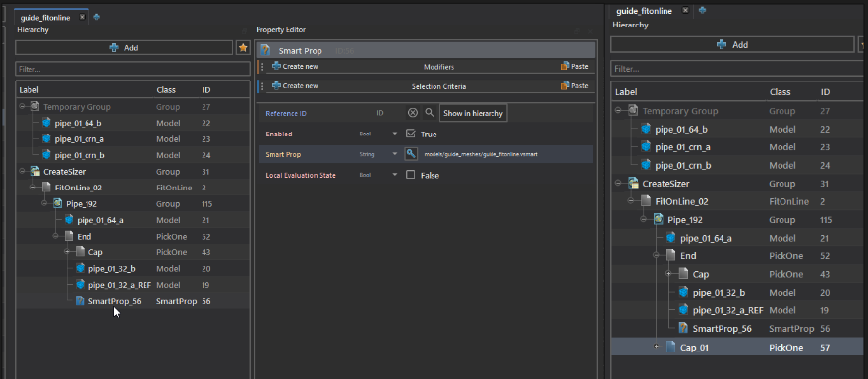Collapse CreateSizer node in left Hierarchy
Viewport: 868px width, 379px height.
[23, 172]
